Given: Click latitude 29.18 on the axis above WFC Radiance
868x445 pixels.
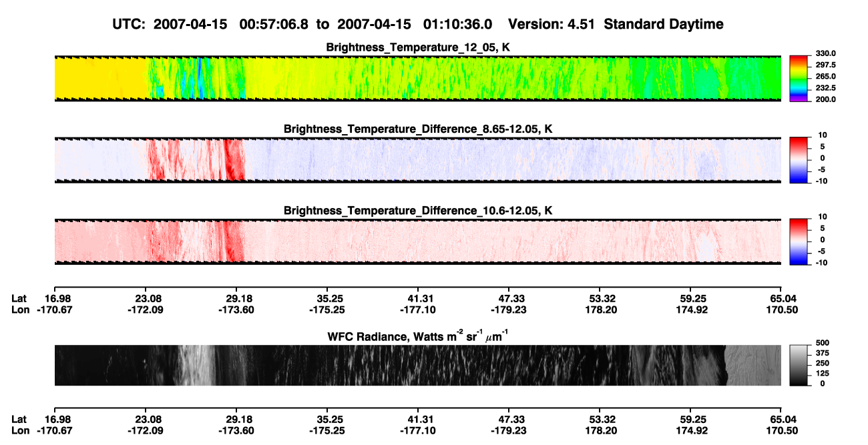Looking at the screenshot, I should coord(240,298).
